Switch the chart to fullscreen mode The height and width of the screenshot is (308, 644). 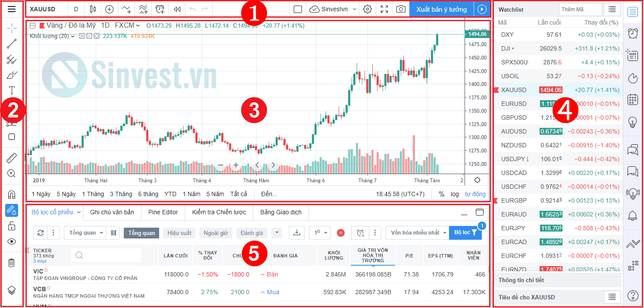(x=384, y=9)
